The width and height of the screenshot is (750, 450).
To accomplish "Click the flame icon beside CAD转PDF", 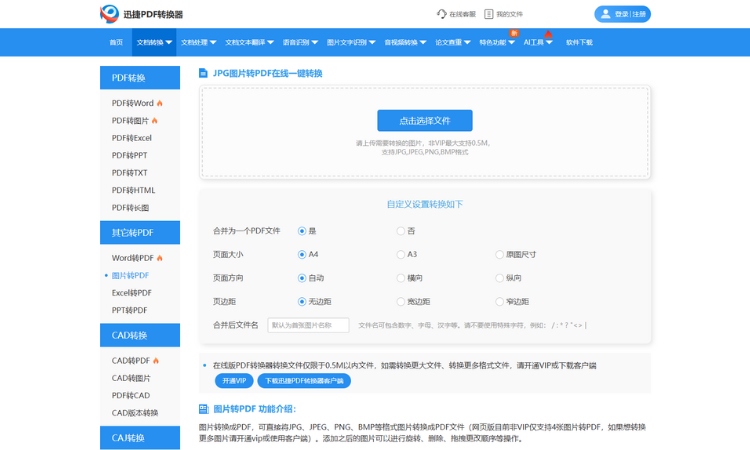I will coord(155,360).
